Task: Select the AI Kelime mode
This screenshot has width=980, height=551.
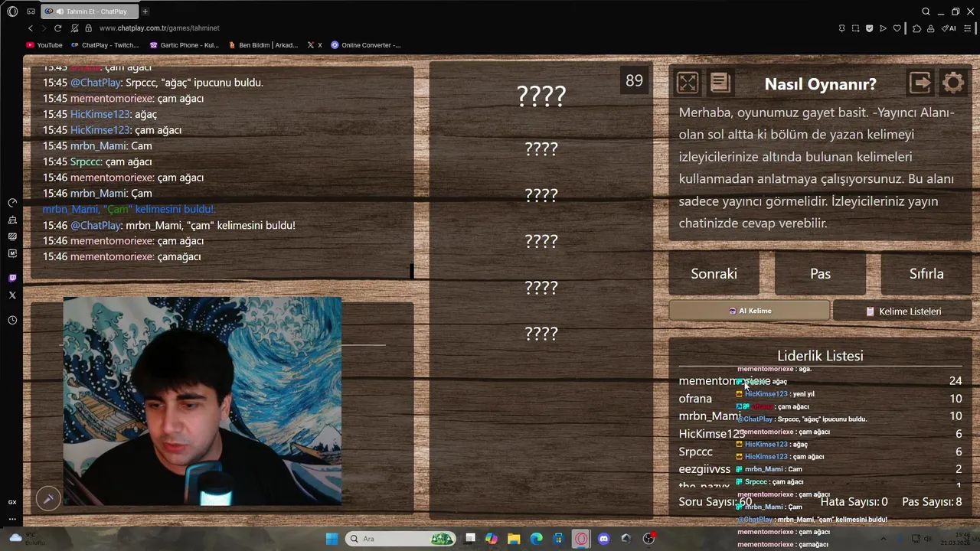Action: 749,311
